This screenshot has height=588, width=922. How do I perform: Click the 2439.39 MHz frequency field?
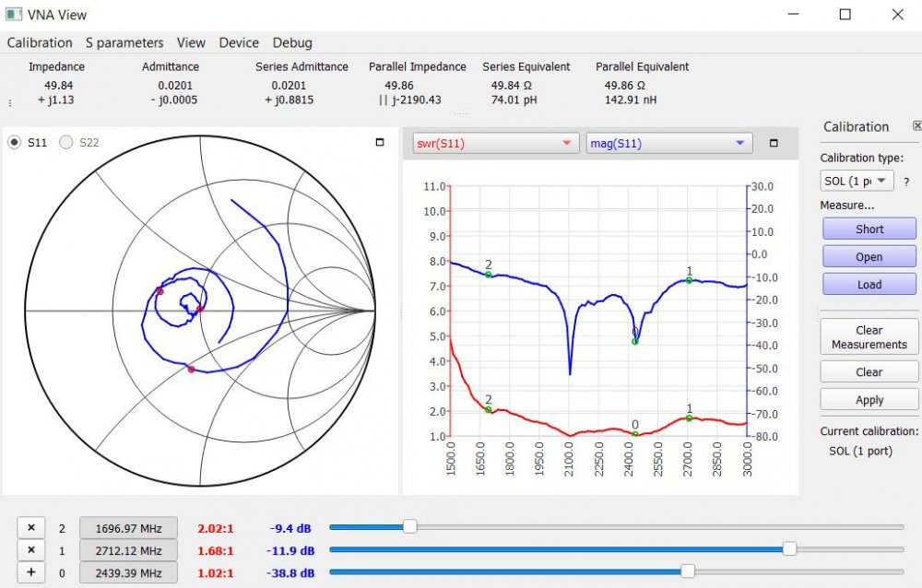click(x=128, y=572)
